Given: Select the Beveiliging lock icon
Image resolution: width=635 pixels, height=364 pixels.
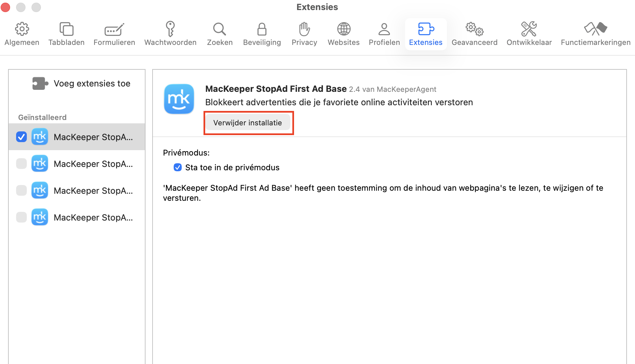Looking at the screenshot, I should (262, 33).
